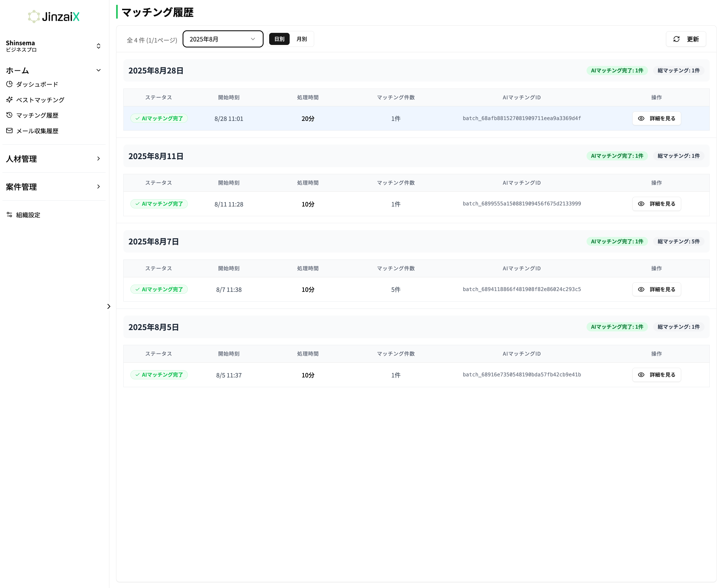Click the 5件 matching count cell
The width and height of the screenshot is (721, 588).
coord(396,290)
